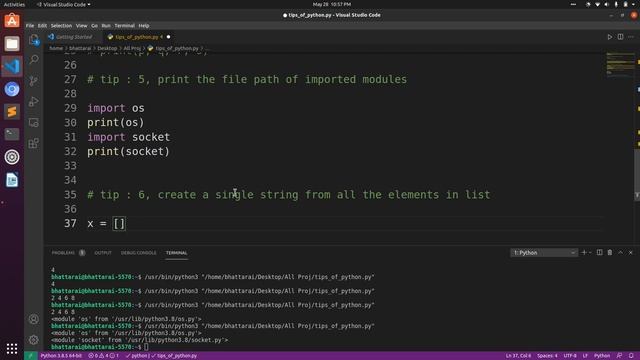Open the editor More Actions ellipsis
Screen dimensions: 640x360
coord(631,37)
